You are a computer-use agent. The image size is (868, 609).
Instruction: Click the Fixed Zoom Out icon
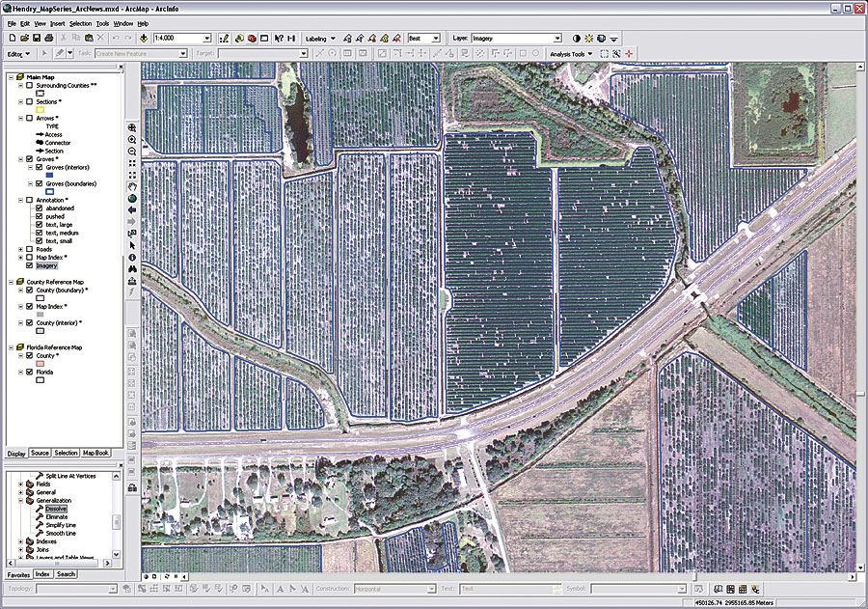pyautogui.click(x=132, y=175)
